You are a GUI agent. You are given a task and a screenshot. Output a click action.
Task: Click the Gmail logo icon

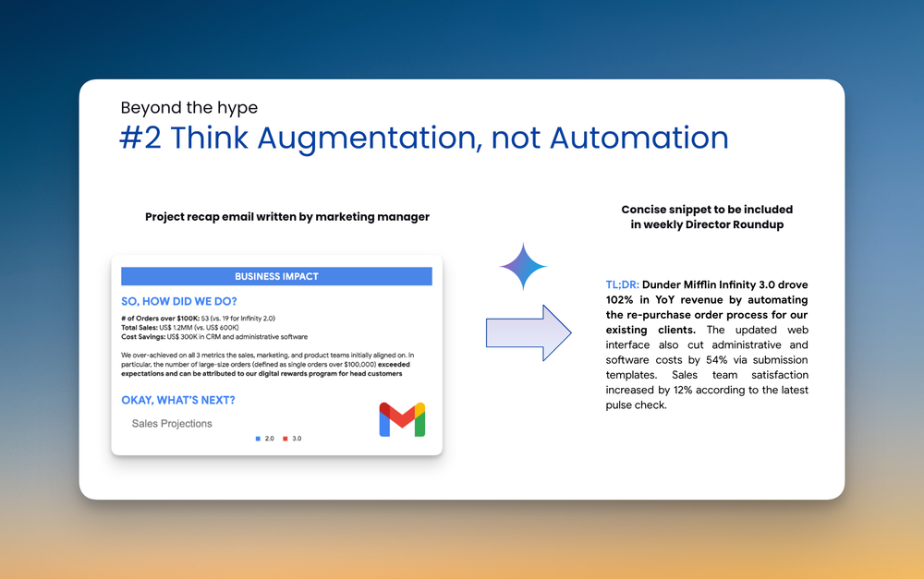(402, 419)
